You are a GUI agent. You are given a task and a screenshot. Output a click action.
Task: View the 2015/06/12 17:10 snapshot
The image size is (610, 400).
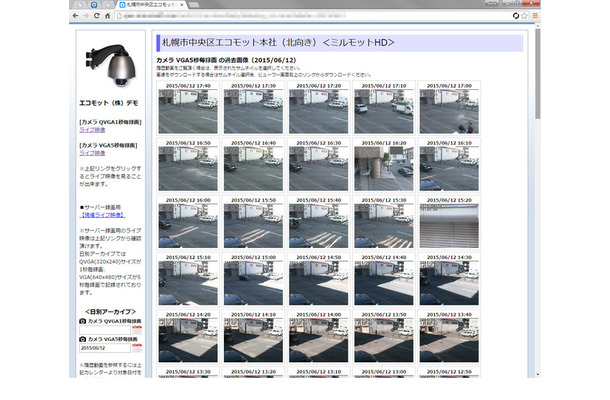pyautogui.click(x=384, y=111)
